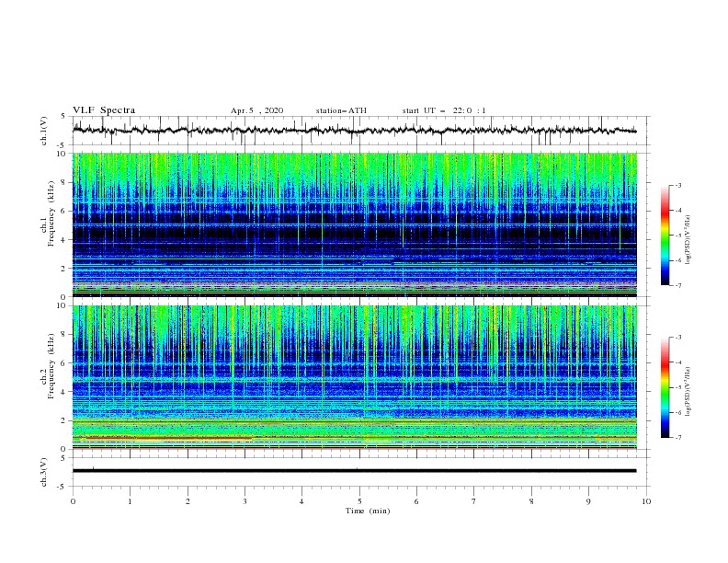The height and width of the screenshot is (563, 728).
Task: Click the "station=ATH" header label
Action: (x=341, y=110)
